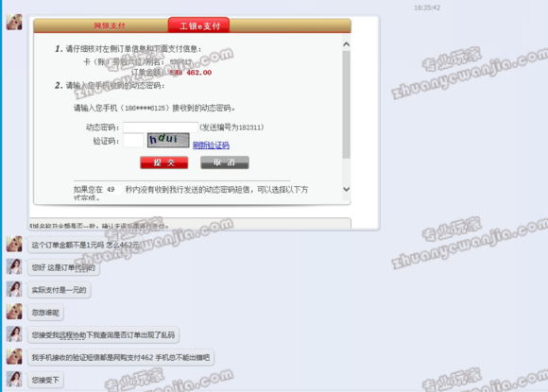Click the message 您好 这是订单代码的
The image size is (548, 392).
coord(63,267)
